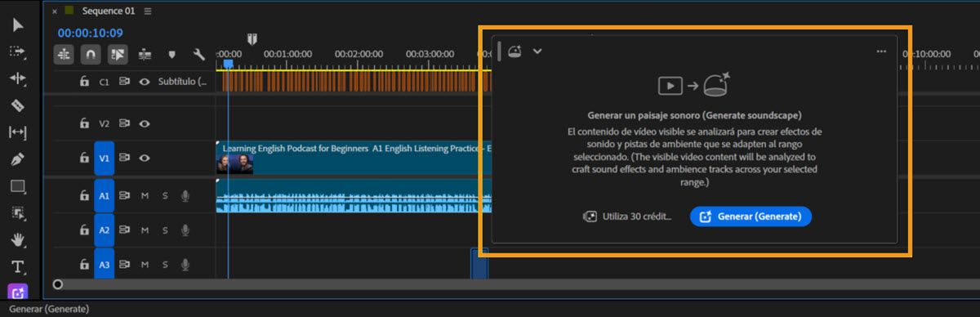Toggle A1 track targeting button
The image size is (980, 317).
104,196
